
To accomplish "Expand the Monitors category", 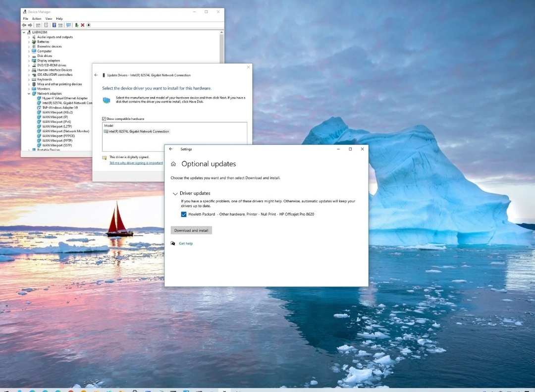I will tap(29, 89).
